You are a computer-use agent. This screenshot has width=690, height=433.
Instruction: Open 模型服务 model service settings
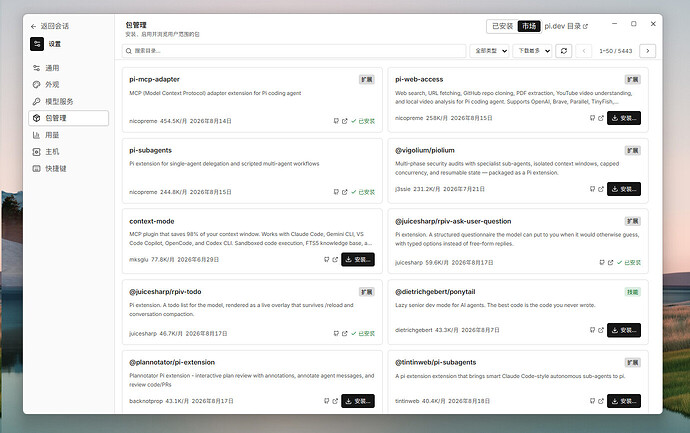(x=68, y=101)
